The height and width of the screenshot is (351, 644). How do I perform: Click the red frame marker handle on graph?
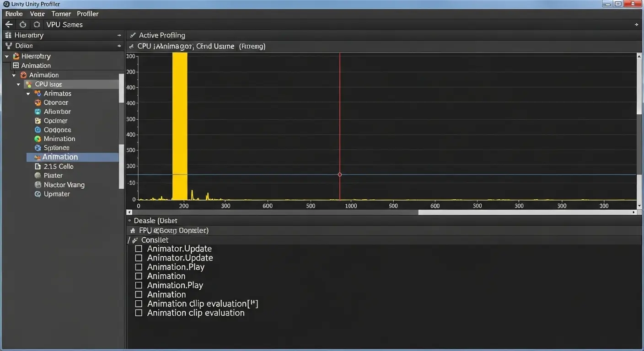339,175
